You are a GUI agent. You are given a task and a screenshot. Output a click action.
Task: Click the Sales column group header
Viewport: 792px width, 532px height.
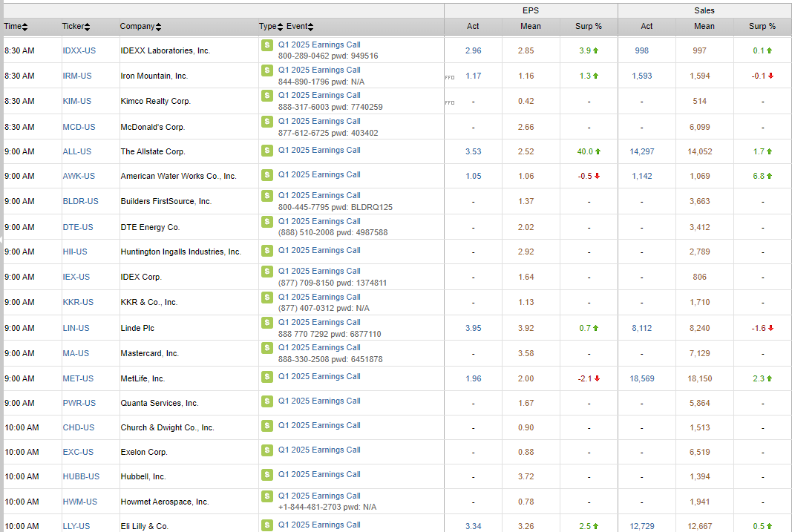click(704, 10)
